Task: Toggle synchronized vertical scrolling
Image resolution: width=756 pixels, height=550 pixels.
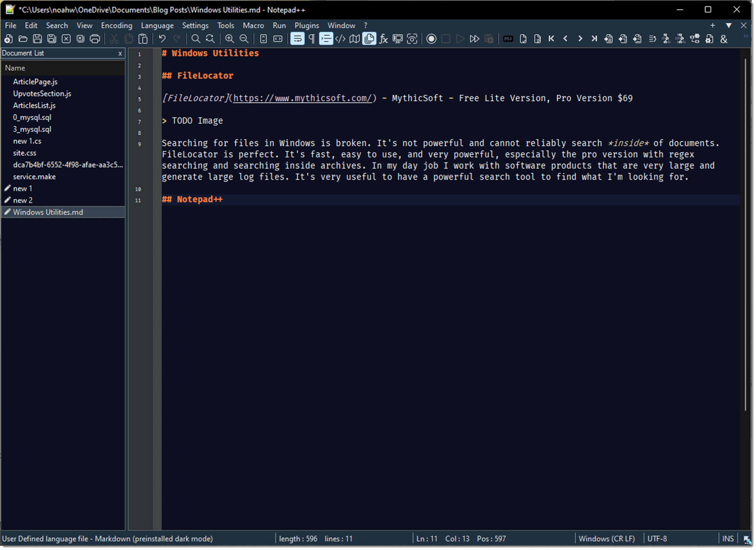Action: [264, 39]
